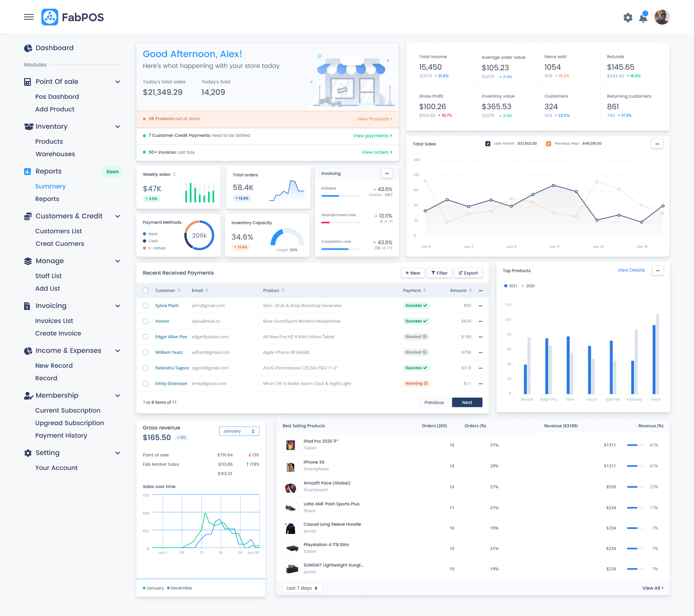Click the user profile avatar
This screenshot has width=694, height=616.
click(662, 17)
